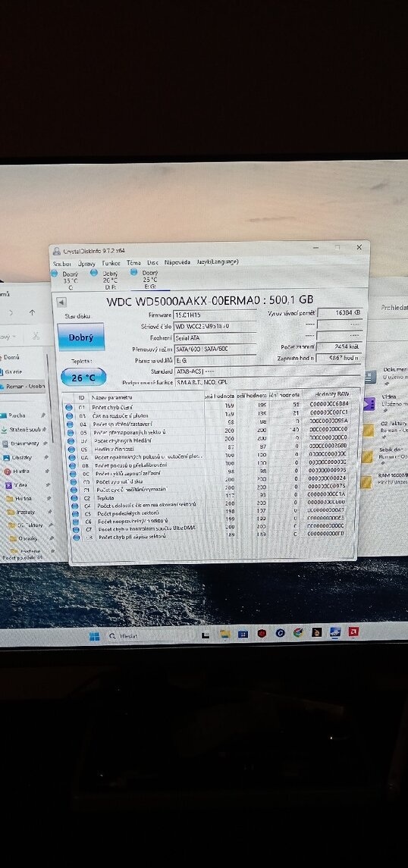
Task: Click the Přenosový režim SATA/600 field
Action: point(215,349)
